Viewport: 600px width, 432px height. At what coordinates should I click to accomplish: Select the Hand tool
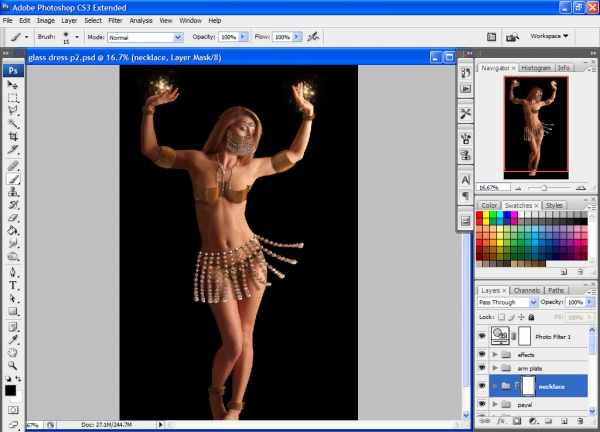coord(13,353)
